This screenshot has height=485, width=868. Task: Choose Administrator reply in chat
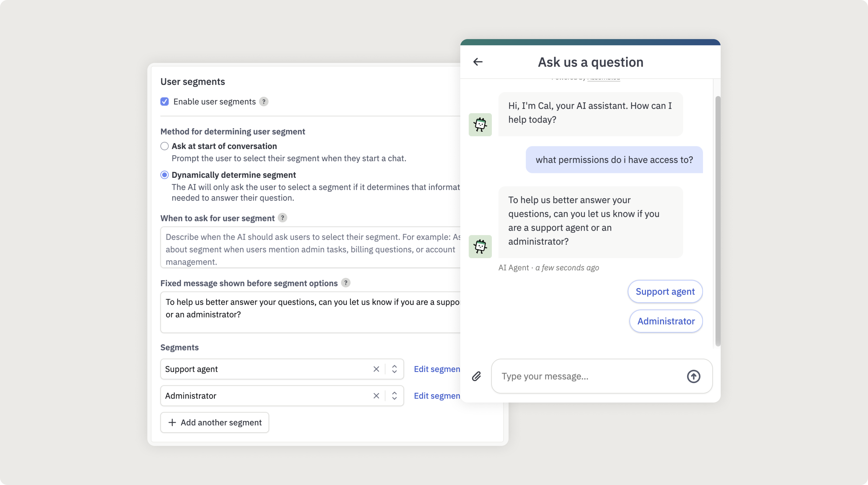(x=666, y=321)
